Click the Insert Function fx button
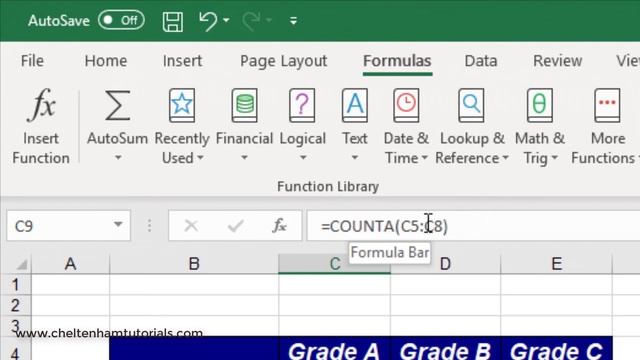 tap(41, 127)
